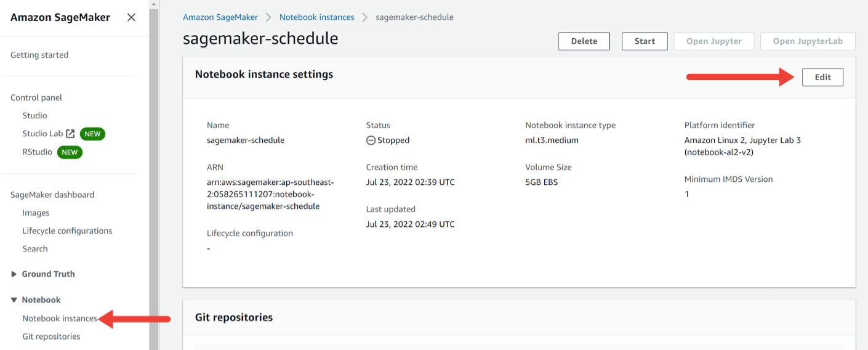The height and width of the screenshot is (350, 868).
Task: Open the Notebook instances breadcrumb link
Action: pos(316,17)
